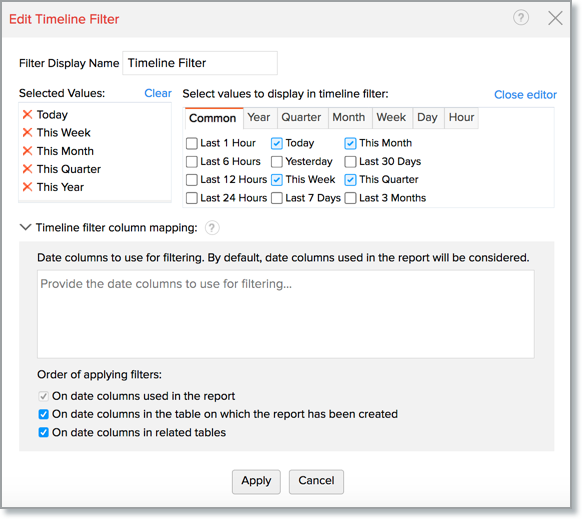Remove This Month using red X

(x=27, y=151)
